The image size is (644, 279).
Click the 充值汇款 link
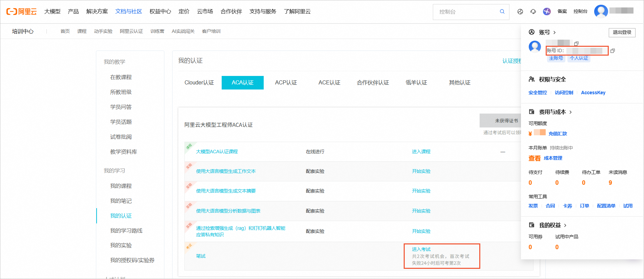(558, 134)
